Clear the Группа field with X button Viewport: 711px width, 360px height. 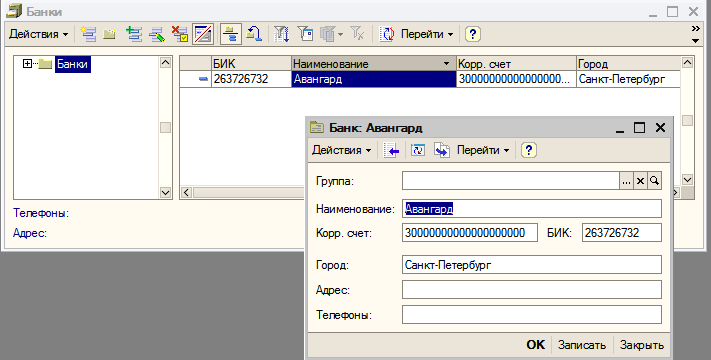640,181
